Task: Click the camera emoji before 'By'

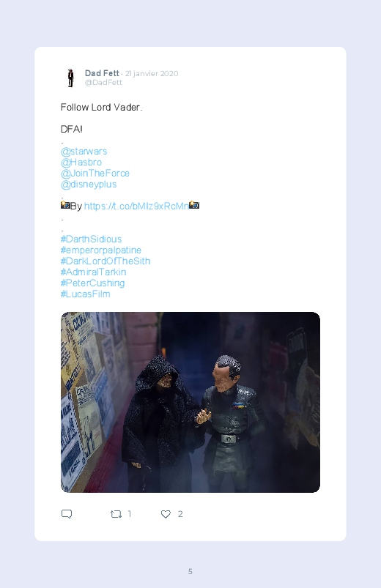Action: [x=65, y=205]
